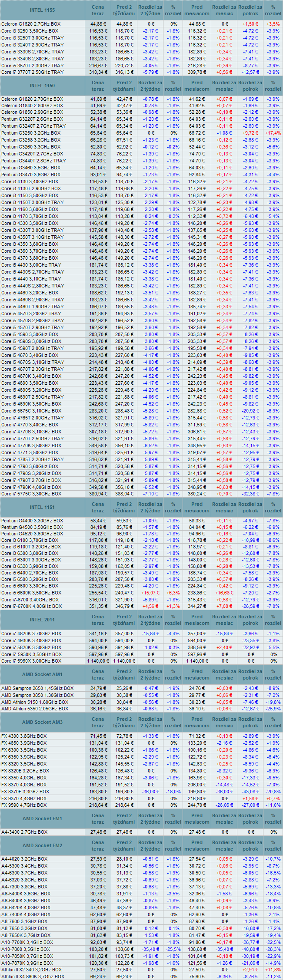
Task: Select row Core i5 5675C 3,10GHz BOX
Action: (x=141, y=411)
